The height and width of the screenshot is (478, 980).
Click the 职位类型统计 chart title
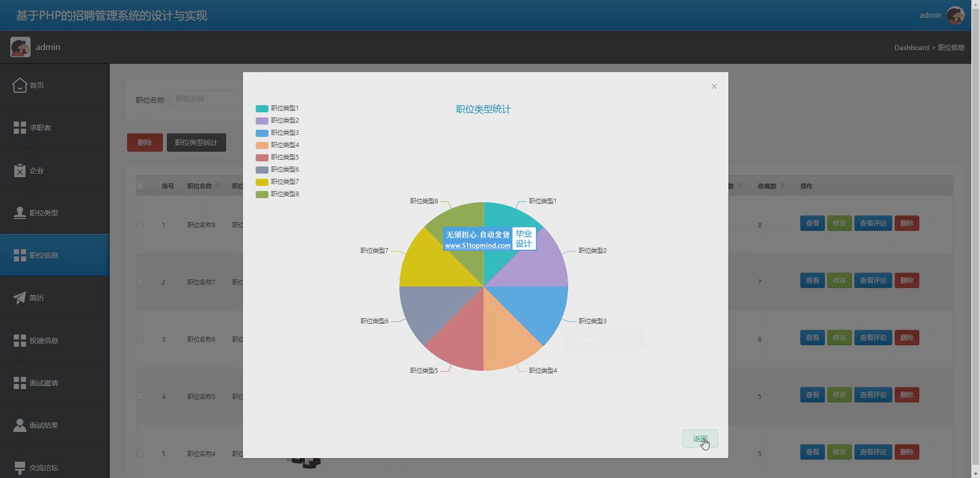pos(483,109)
